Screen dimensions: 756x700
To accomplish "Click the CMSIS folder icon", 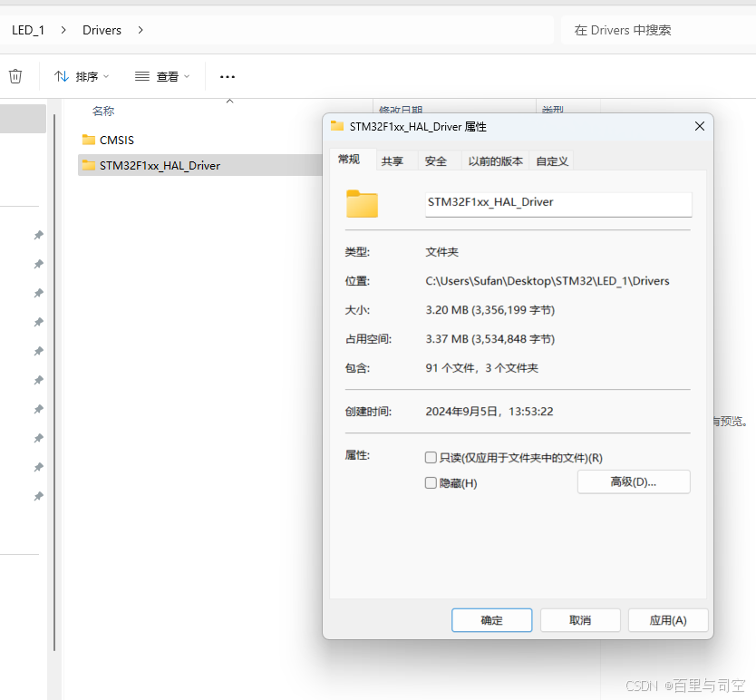I will click(x=88, y=140).
